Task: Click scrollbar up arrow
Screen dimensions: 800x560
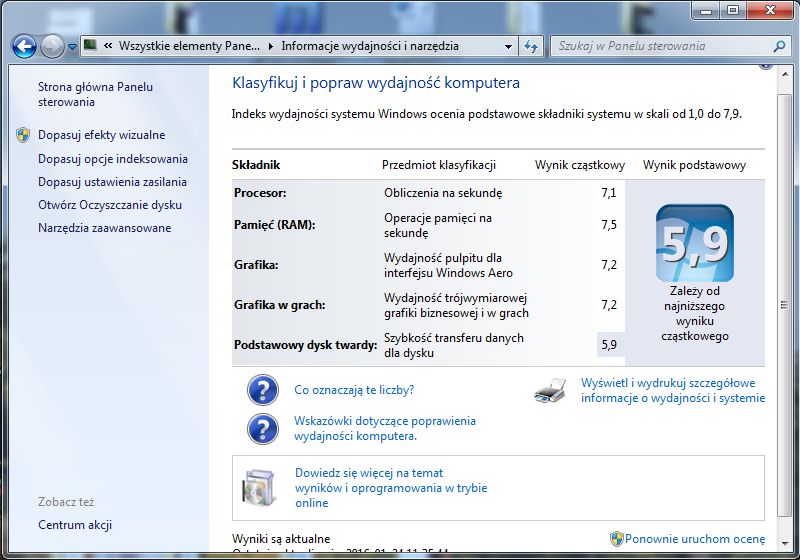Action: pos(784,75)
